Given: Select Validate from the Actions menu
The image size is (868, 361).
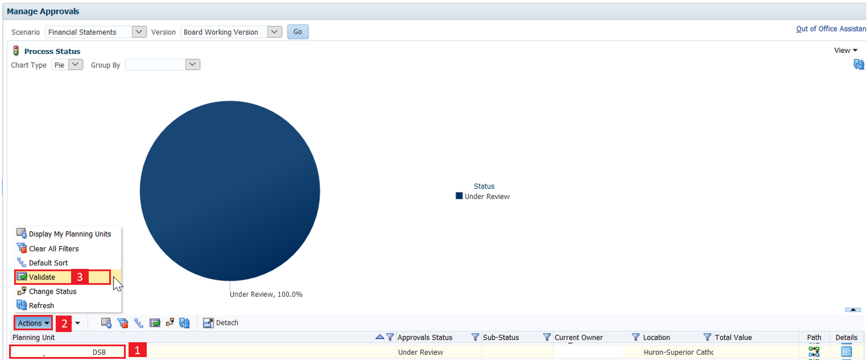Looking at the screenshot, I should pos(42,277).
